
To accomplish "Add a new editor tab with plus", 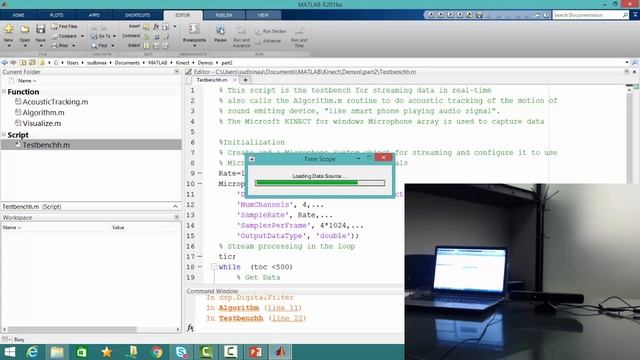I will 245,80.
